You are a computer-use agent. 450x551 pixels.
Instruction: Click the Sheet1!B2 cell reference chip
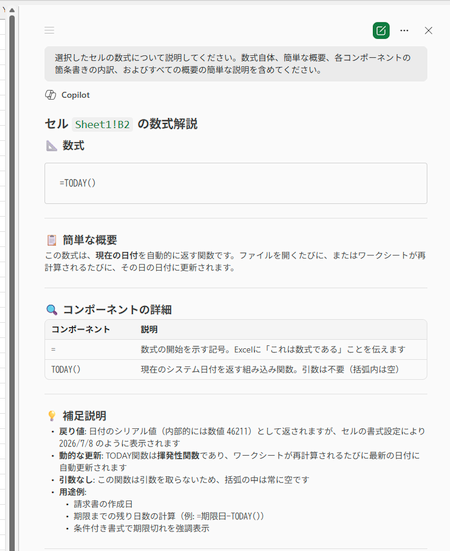click(x=102, y=124)
